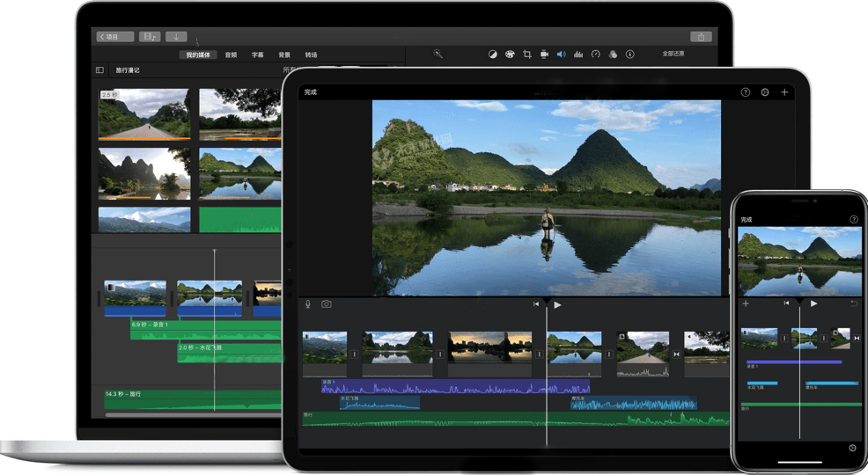Play the project on iPad
The height and width of the screenshot is (475, 868).
click(557, 304)
